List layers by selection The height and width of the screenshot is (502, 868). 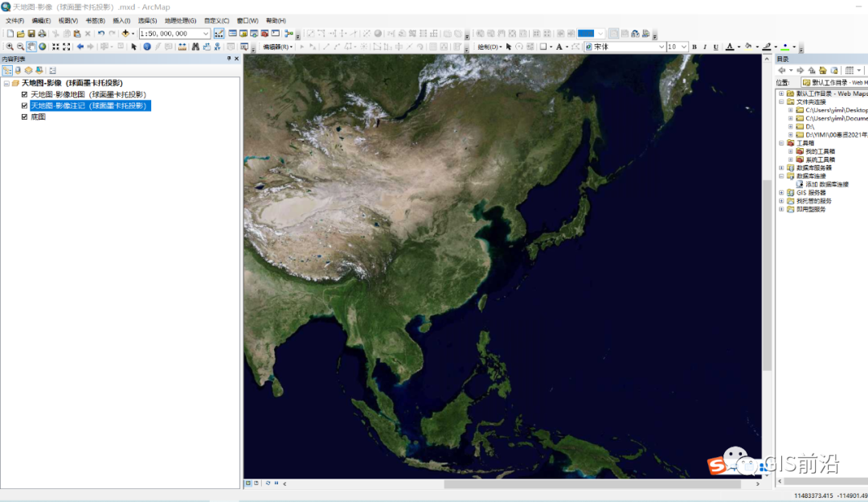pyautogui.click(x=39, y=70)
